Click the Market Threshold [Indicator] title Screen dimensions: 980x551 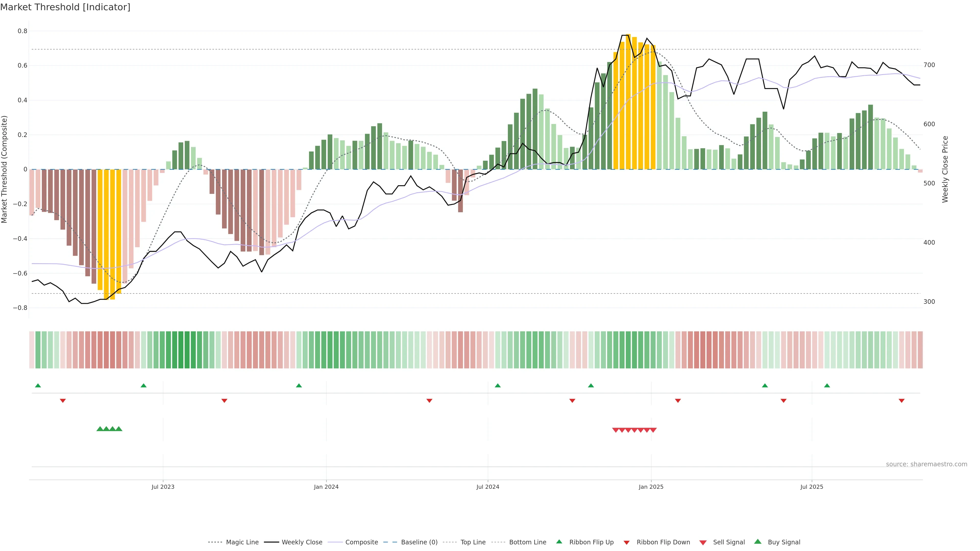[65, 7]
